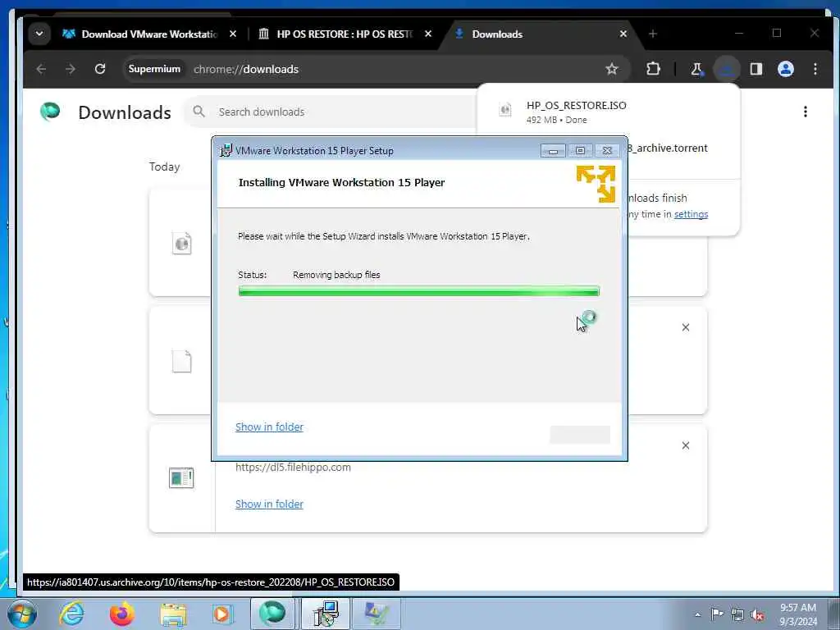Close the HP OS RESTORE tab
The width and height of the screenshot is (840, 630).
[x=428, y=34]
